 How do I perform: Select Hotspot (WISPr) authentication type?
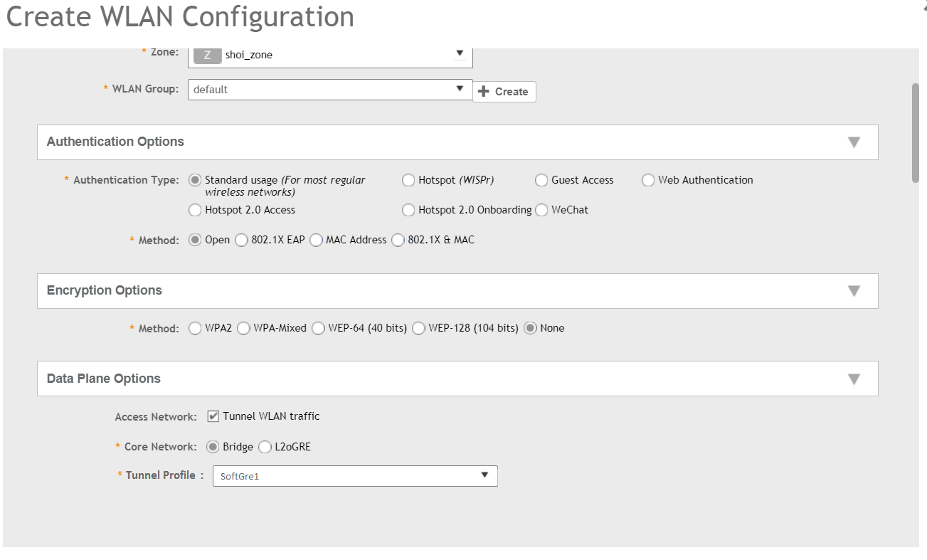tap(408, 180)
